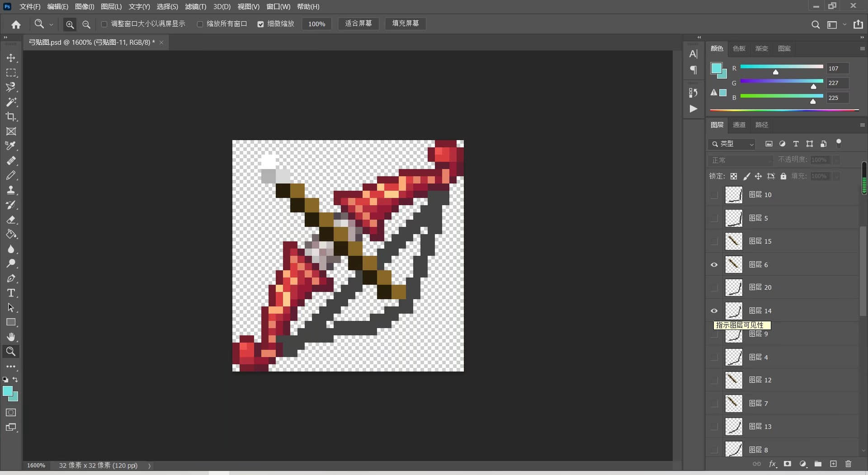The height and width of the screenshot is (475, 868).
Task: Select the Frame tool
Action: (x=11, y=131)
